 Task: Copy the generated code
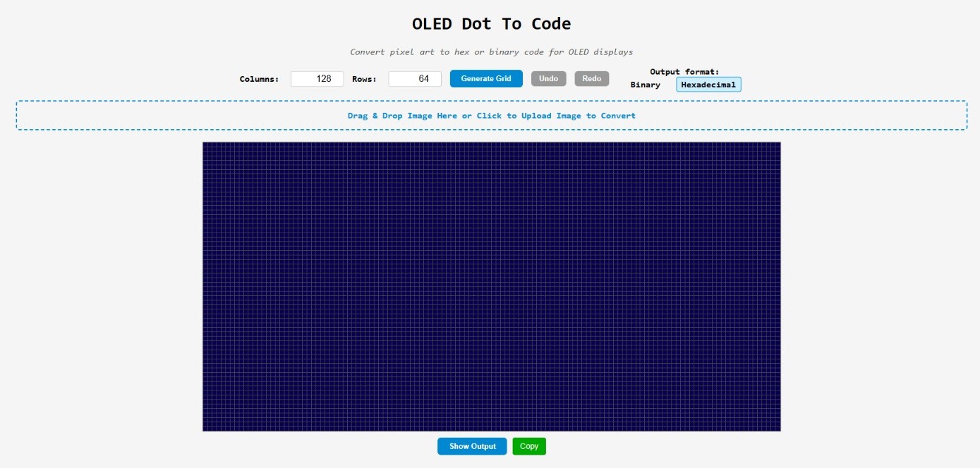point(529,446)
